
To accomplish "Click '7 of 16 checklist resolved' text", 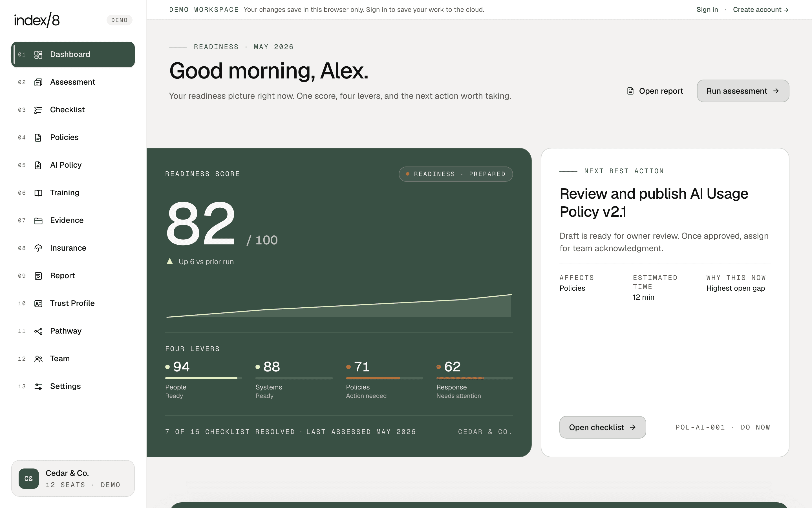I will click(230, 432).
